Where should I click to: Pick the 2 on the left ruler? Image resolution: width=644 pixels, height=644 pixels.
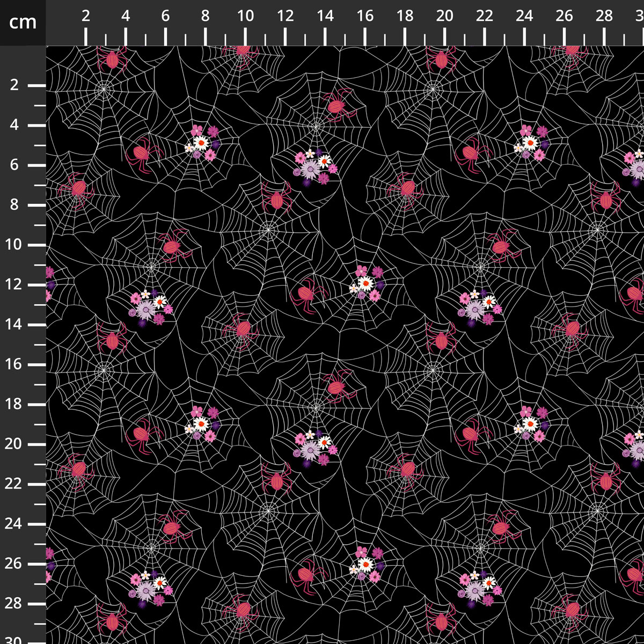tap(14, 85)
